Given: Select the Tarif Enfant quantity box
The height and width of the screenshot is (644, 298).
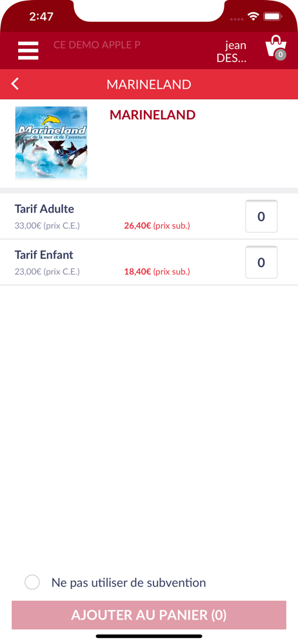Looking at the screenshot, I should pos(261,262).
